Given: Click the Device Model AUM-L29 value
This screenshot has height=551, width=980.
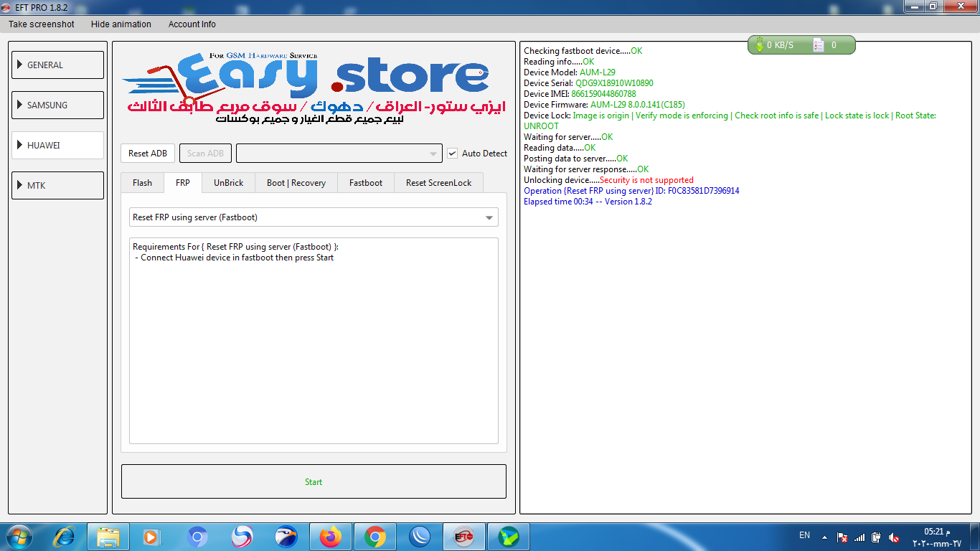Looking at the screenshot, I should point(598,72).
